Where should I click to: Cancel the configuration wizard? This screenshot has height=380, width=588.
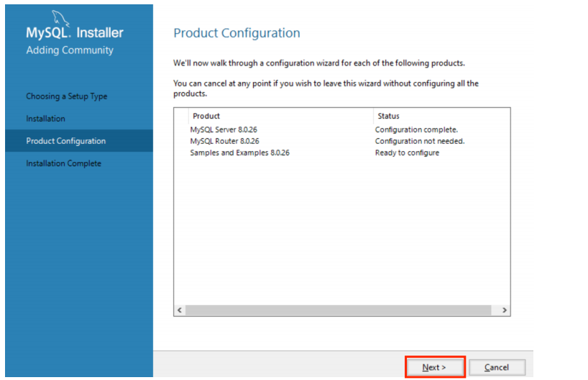(x=497, y=367)
